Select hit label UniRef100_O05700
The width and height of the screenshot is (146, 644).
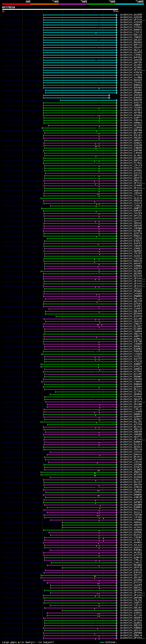(131, 218)
